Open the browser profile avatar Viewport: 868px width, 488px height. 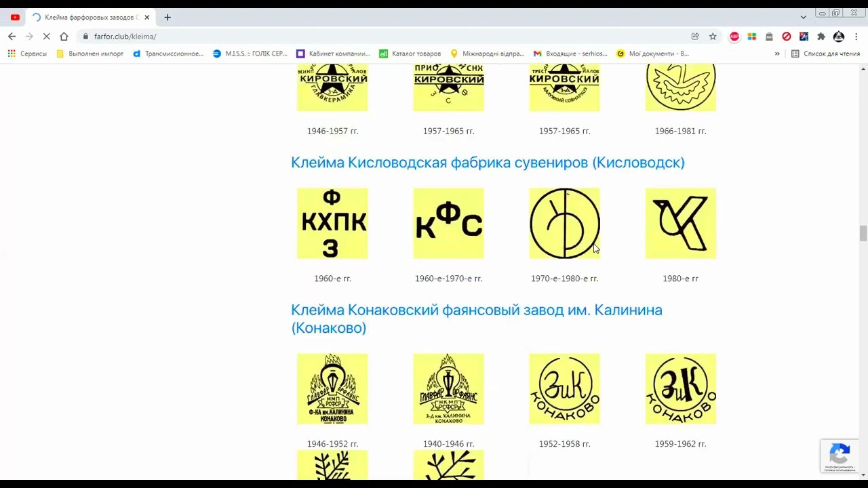point(839,37)
